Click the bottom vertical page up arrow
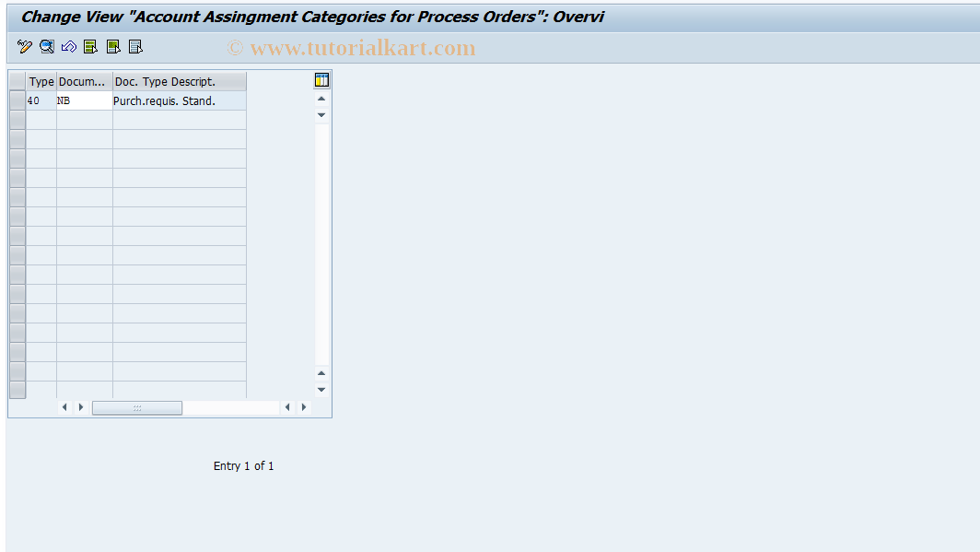Image resolution: width=980 pixels, height=552 pixels. 321,373
